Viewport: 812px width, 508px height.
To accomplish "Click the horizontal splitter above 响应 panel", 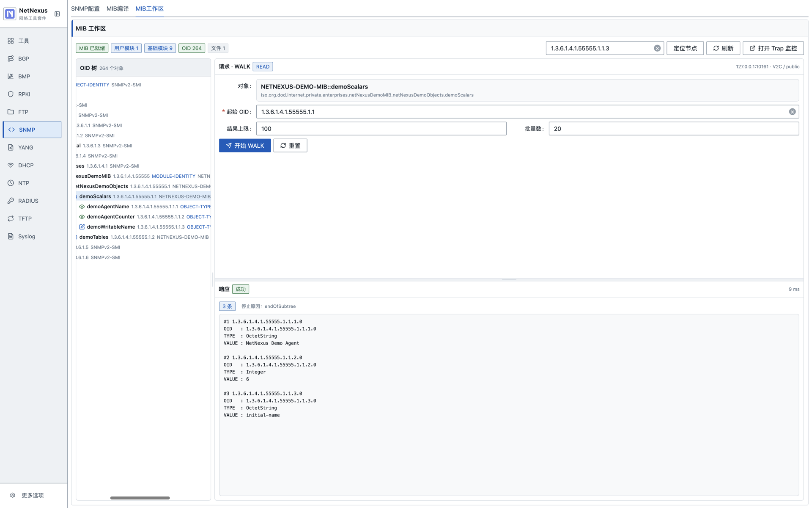I will pos(509,279).
